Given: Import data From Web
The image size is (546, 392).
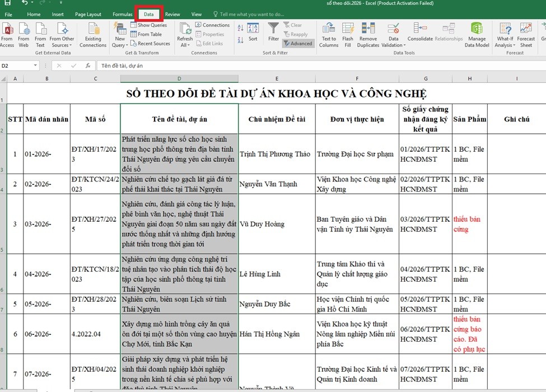Looking at the screenshot, I should pyautogui.click(x=24, y=35).
